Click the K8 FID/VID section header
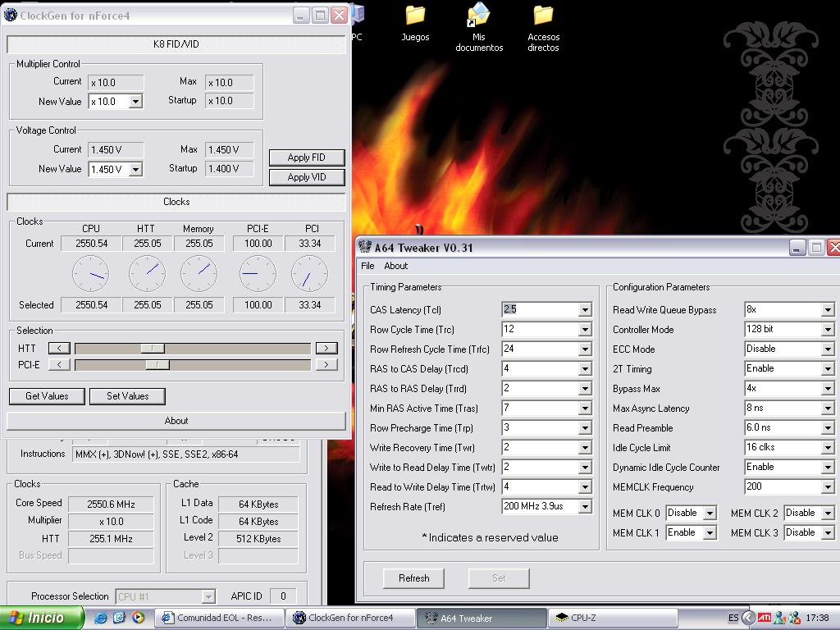The width and height of the screenshot is (840, 630). (x=176, y=44)
